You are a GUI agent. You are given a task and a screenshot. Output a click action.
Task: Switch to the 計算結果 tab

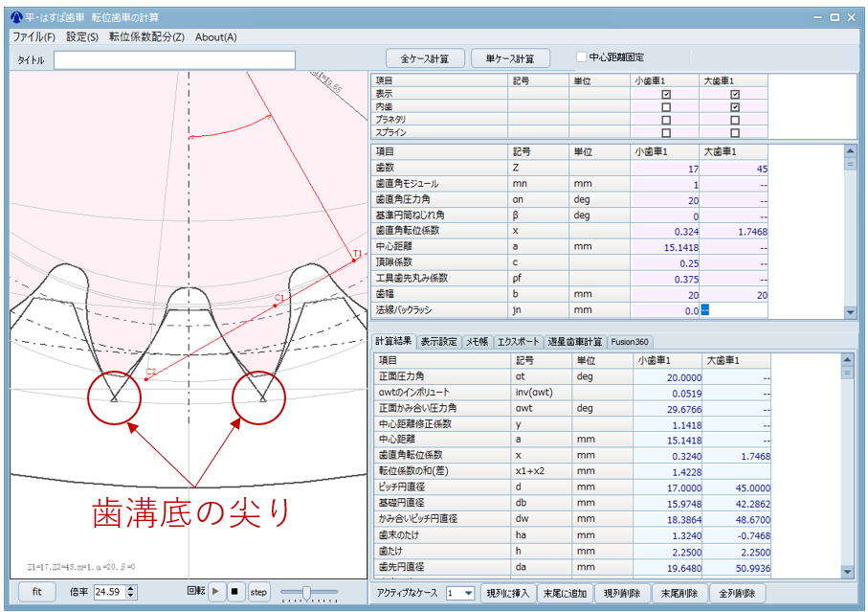click(x=393, y=341)
